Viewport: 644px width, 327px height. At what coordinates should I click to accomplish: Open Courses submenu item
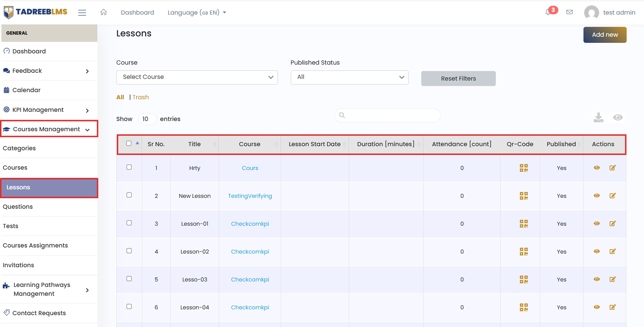[49, 168]
